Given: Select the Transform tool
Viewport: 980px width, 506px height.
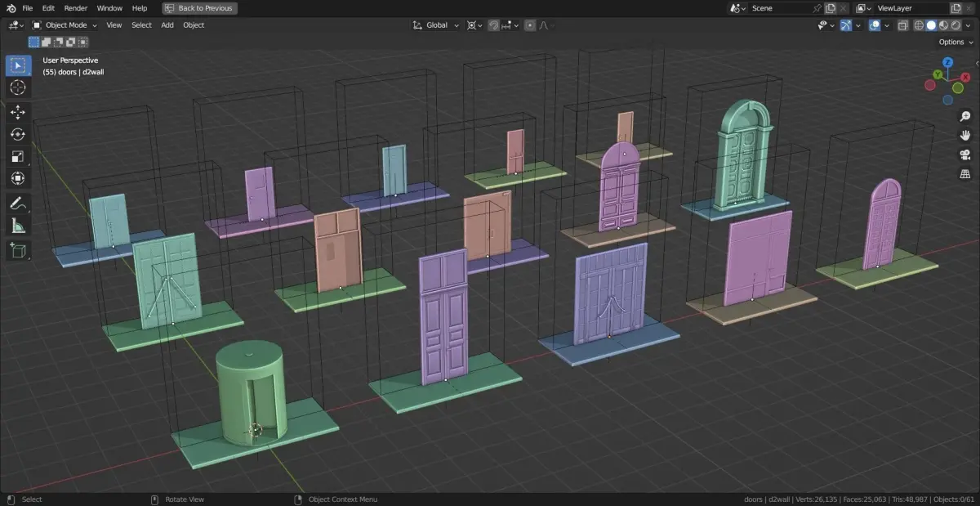Looking at the screenshot, I should [17, 178].
